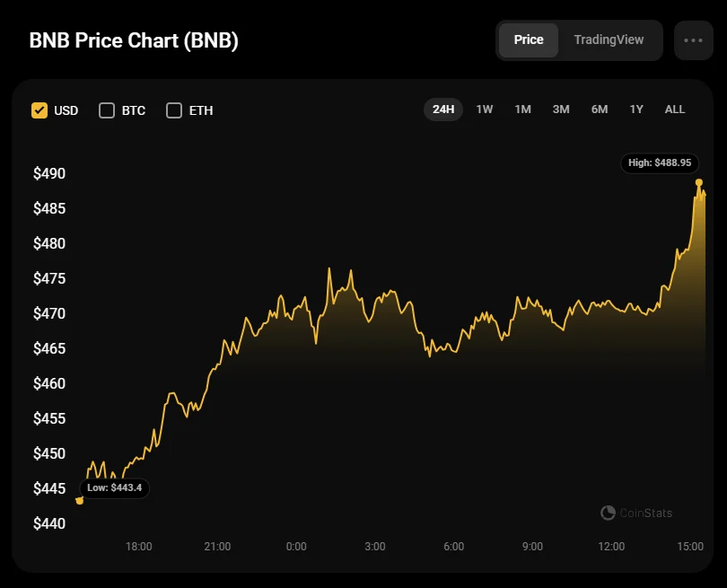Image resolution: width=727 pixels, height=588 pixels.
Task: Click the $475 price axis label
Action: point(48,278)
